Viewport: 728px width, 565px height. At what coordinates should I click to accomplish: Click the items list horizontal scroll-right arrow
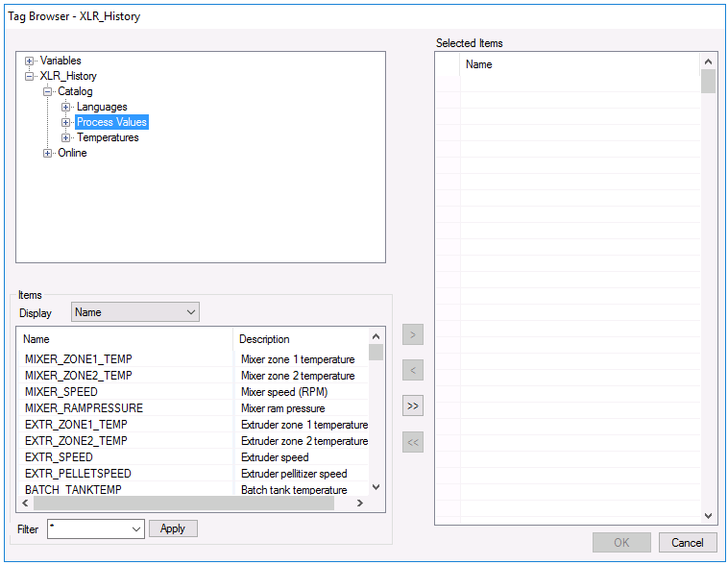click(360, 503)
